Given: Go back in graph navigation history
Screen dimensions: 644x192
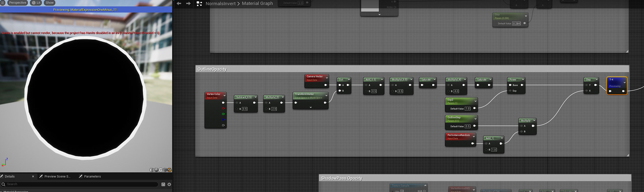Looking at the screenshot, I should [x=179, y=3].
